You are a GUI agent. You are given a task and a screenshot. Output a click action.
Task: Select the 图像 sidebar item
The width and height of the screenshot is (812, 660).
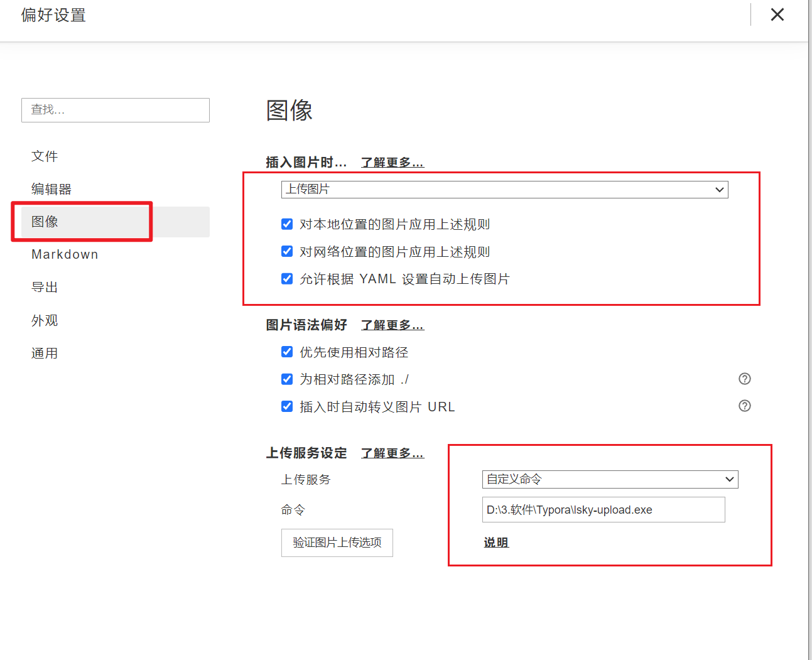[45, 222]
